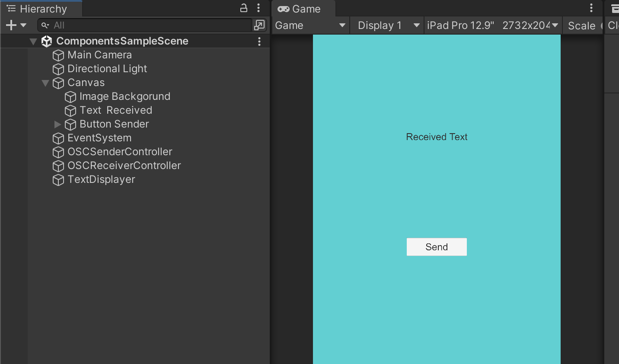Open the ComponentsSampleScene options (three dots)
This screenshot has height=364, width=619.
tap(259, 42)
